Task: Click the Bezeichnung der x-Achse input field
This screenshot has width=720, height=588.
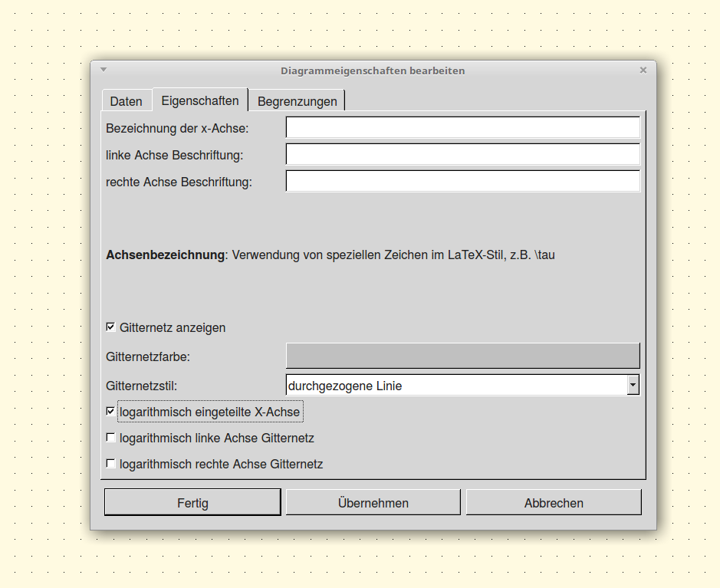Action: tap(463, 127)
